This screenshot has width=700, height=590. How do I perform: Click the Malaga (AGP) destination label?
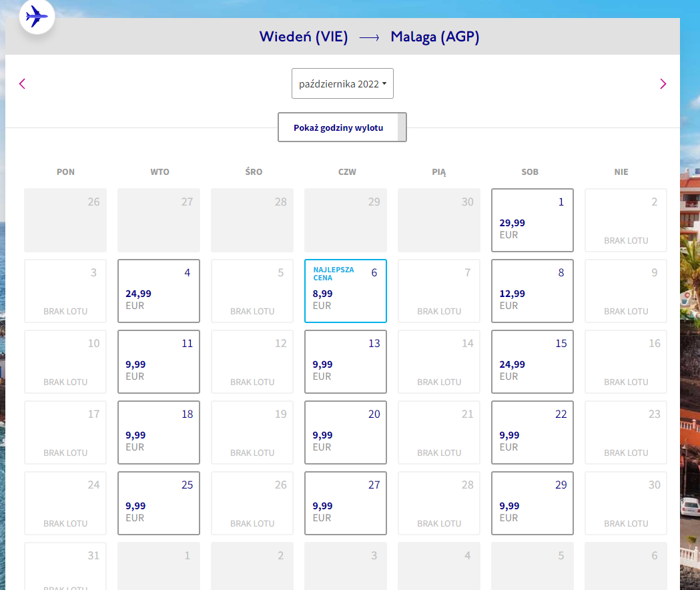tap(435, 37)
